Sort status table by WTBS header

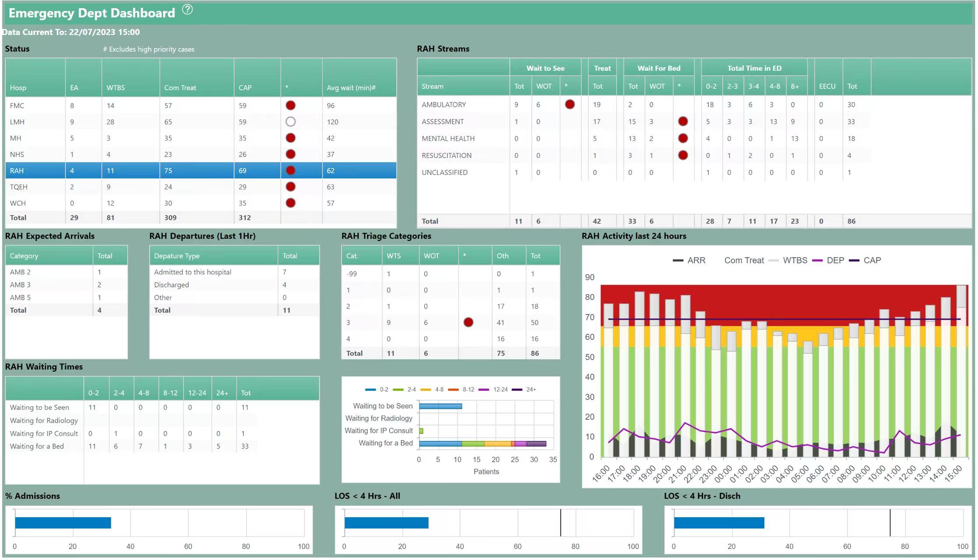point(116,87)
